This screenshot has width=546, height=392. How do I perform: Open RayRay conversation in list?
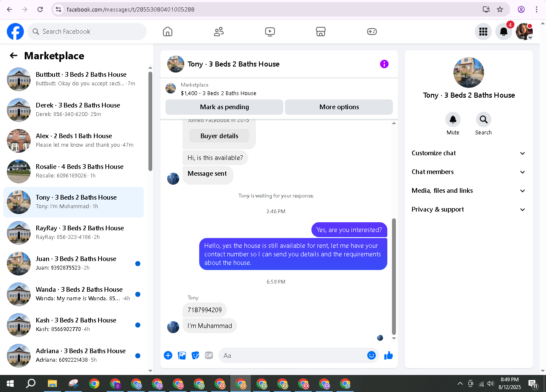[74, 233]
